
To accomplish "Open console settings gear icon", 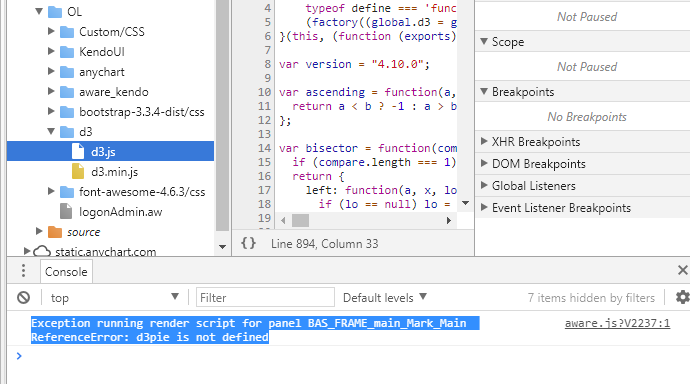I will 683,297.
